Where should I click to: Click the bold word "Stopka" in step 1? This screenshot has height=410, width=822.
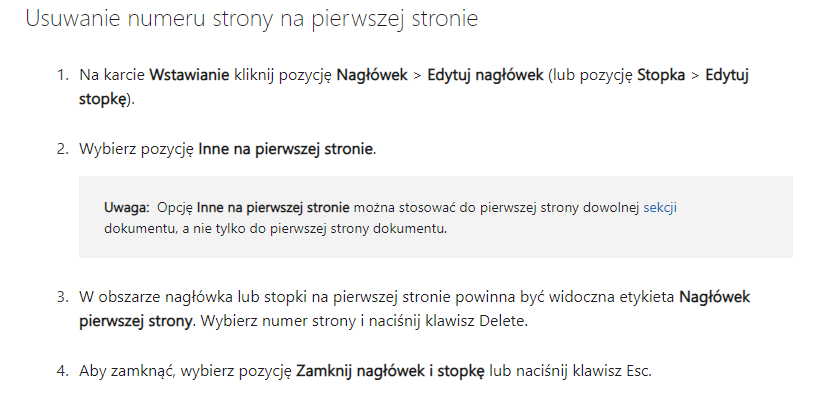pos(661,75)
